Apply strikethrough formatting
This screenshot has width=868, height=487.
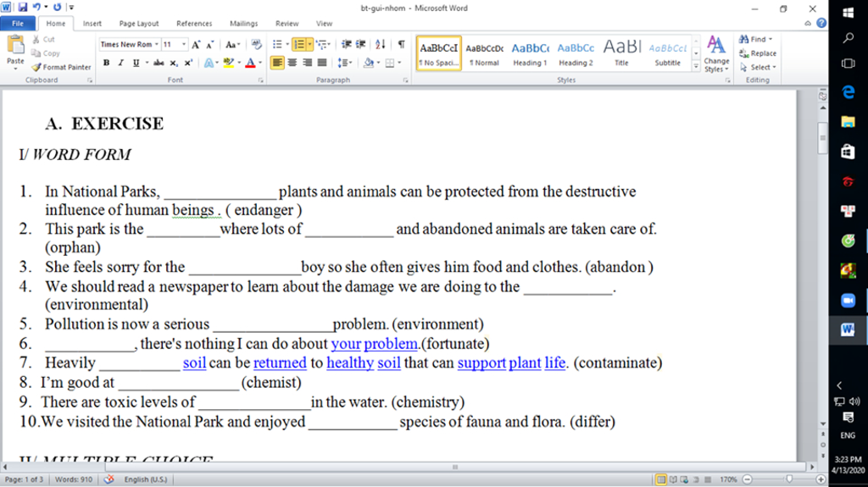[159, 63]
